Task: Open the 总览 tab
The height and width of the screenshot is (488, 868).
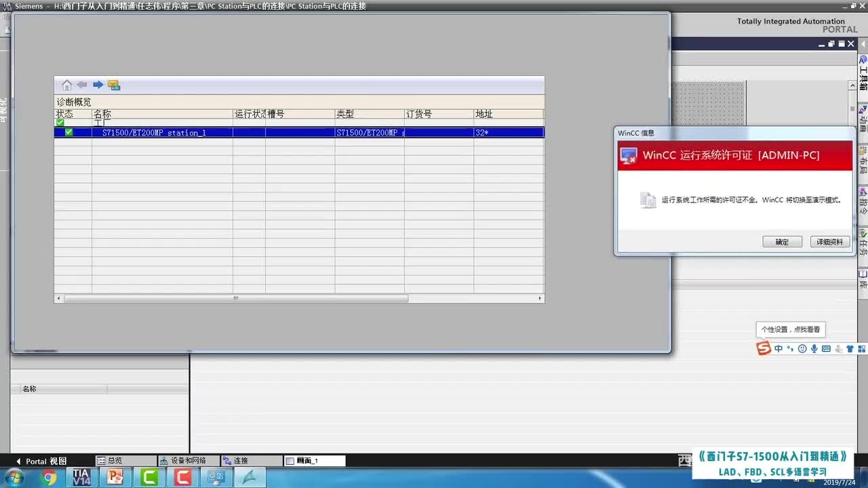Action: [126, 461]
